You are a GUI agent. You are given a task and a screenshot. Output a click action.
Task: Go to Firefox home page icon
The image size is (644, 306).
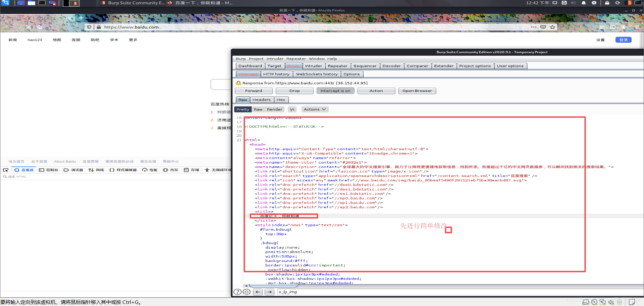coord(40,27)
